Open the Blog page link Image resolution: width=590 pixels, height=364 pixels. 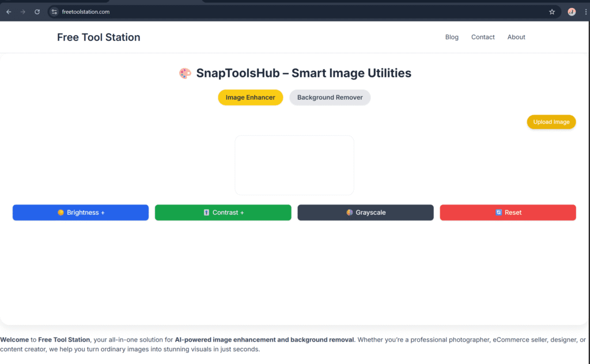click(452, 37)
